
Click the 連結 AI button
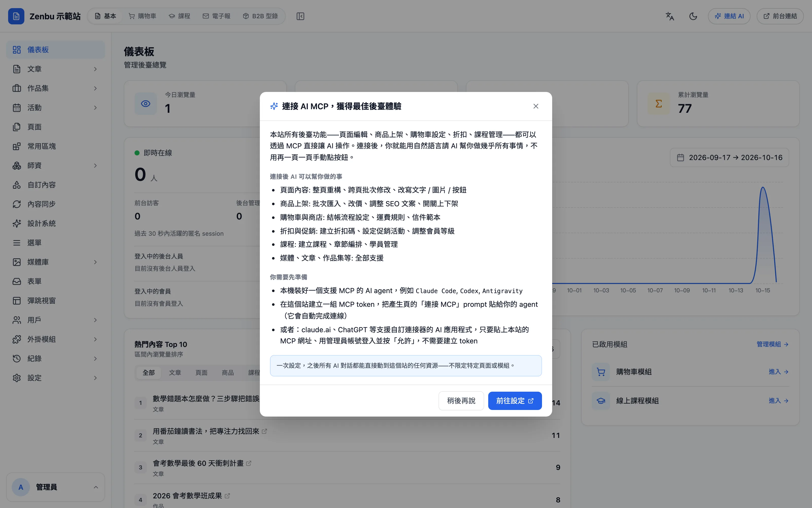pos(729,16)
